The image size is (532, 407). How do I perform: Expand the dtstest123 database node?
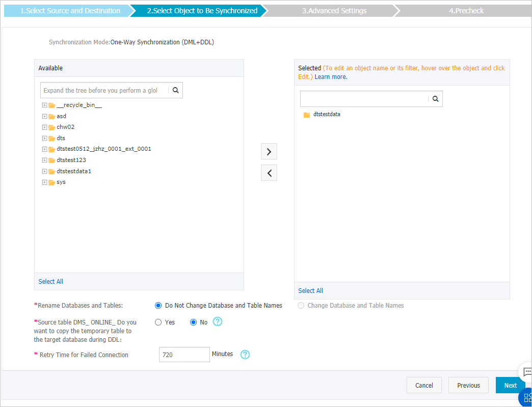(44, 160)
